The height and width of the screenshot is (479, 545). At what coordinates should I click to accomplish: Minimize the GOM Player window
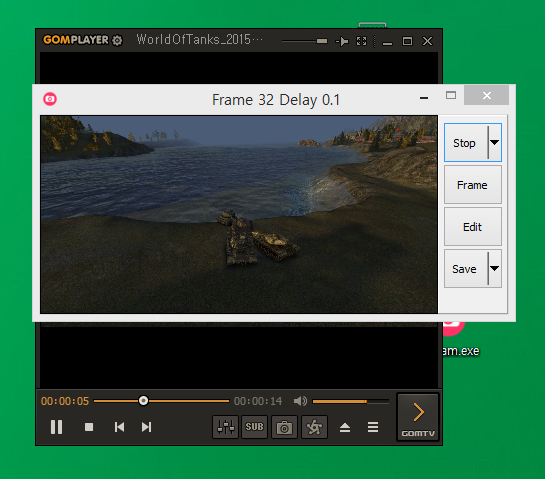tap(387, 43)
